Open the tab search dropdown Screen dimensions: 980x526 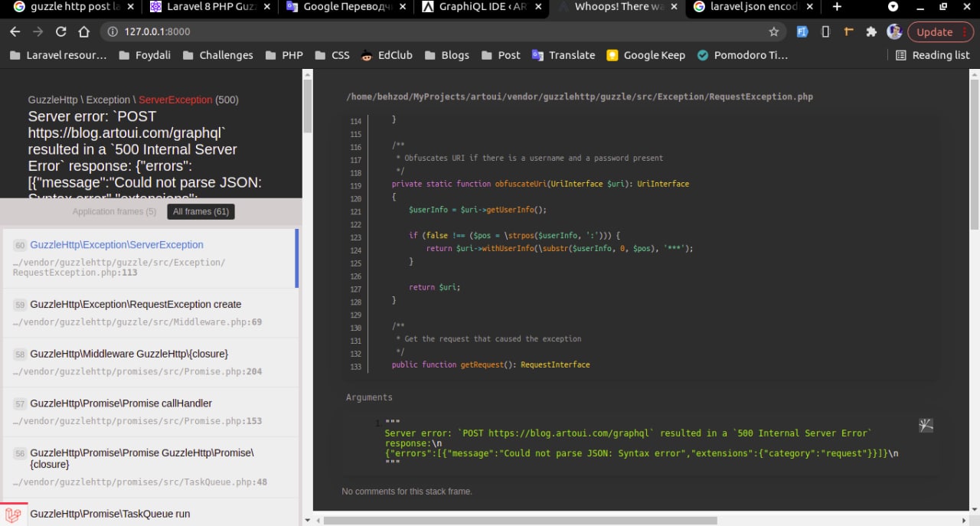[x=893, y=7]
